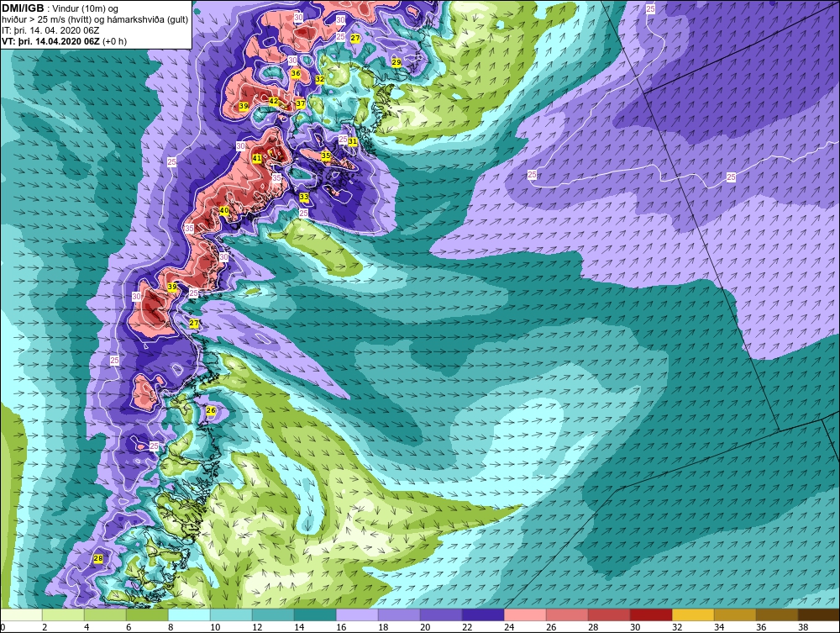
Task: Click the scale tick number 0
Action: [3, 627]
